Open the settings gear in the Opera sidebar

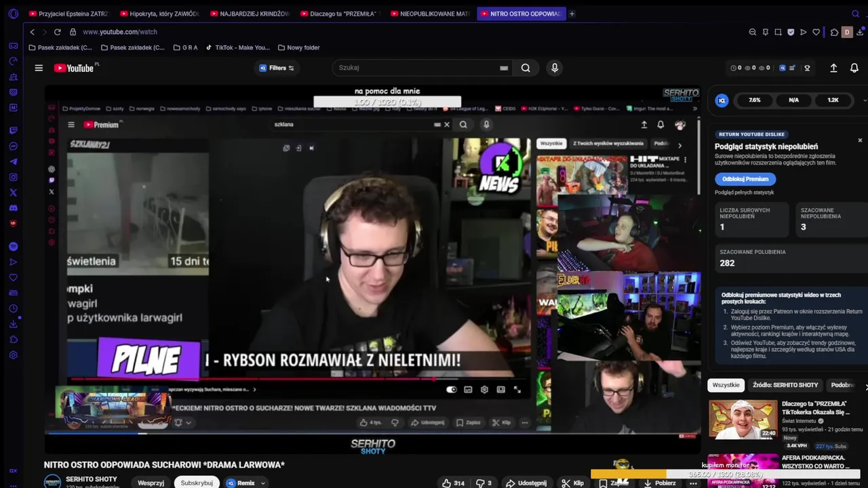click(13, 355)
